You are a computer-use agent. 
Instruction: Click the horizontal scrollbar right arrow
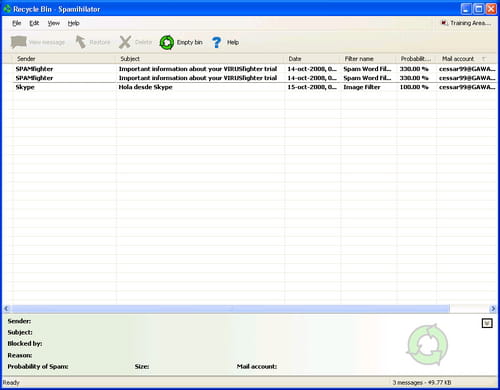pyautogui.click(x=493, y=309)
